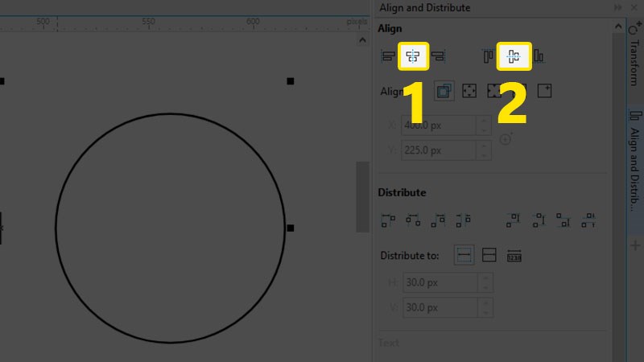The image size is (644, 362).
Task: Set Align to Page Center
Action: 494,91
